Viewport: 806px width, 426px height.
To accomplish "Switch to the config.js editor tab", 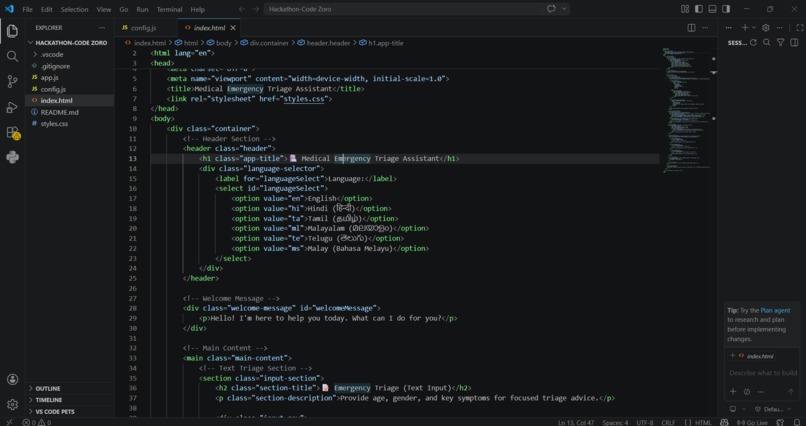I will [x=143, y=28].
